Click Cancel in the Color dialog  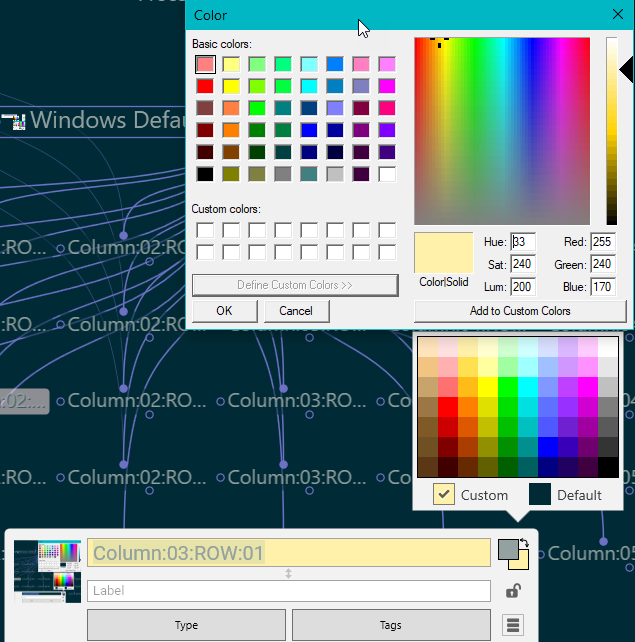click(x=296, y=311)
